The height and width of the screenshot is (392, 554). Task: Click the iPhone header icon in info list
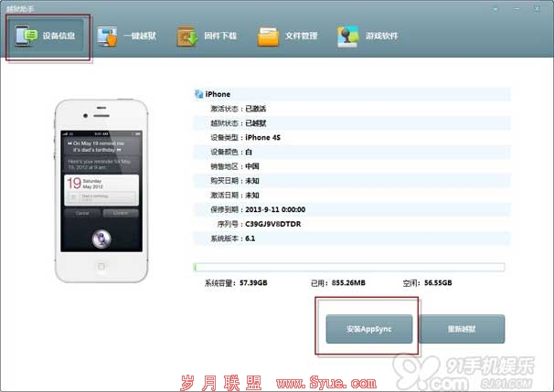(199, 94)
